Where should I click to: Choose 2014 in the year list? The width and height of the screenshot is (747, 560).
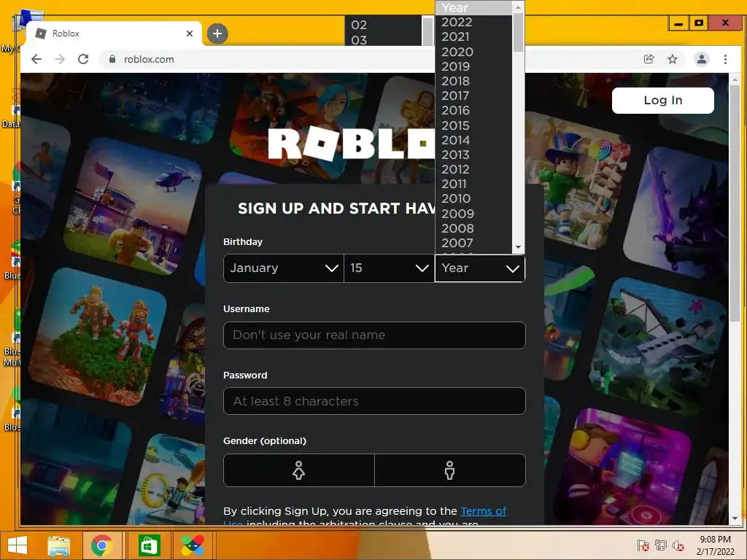point(473,140)
